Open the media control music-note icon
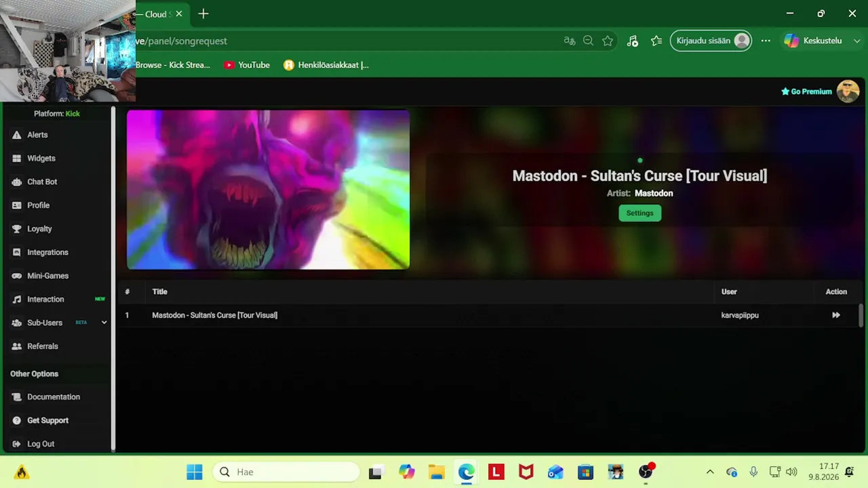This screenshot has height=488, width=868. 632,41
